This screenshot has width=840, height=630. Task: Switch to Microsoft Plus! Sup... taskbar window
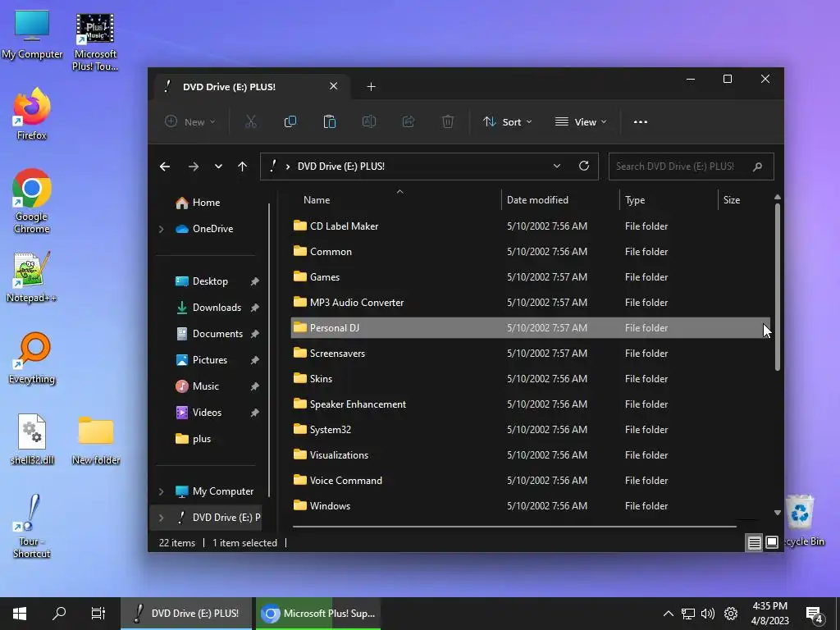(318, 614)
